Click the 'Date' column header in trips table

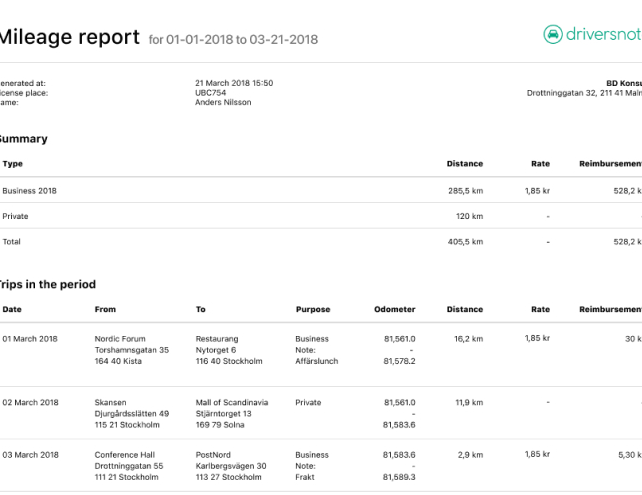[12, 309]
